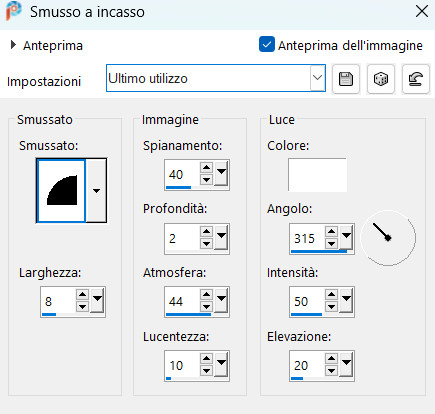The width and height of the screenshot is (435, 414).
Task: Open the Smussato bevel shape dropdown
Action: [96, 191]
